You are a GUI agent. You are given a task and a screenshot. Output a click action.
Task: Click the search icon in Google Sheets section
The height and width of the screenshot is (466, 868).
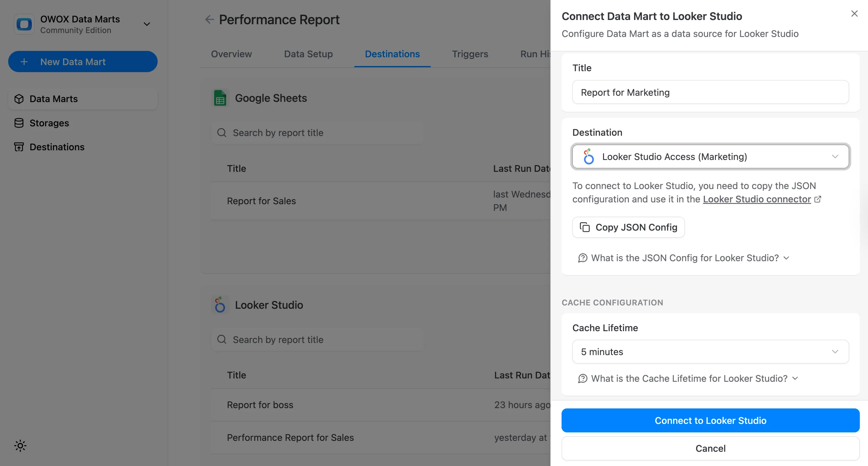[x=222, y=133]
